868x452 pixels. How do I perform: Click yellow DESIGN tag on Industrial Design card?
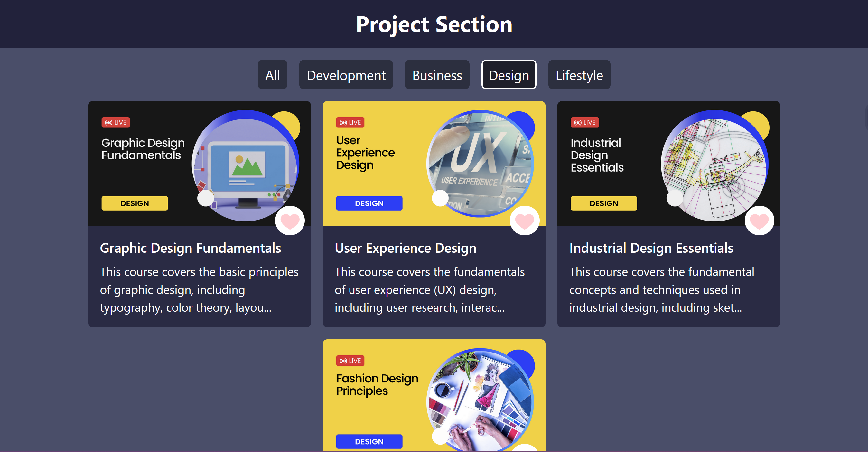(x=603, y=203)
